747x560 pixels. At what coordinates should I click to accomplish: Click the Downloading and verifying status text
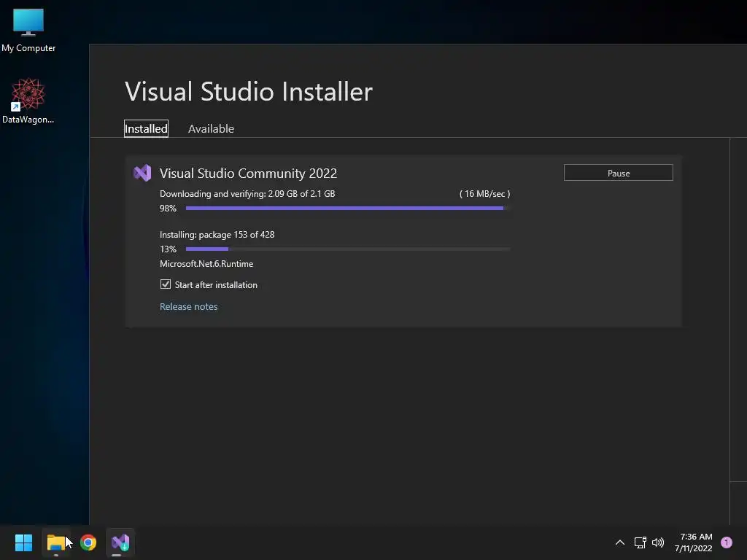[247, 194]
